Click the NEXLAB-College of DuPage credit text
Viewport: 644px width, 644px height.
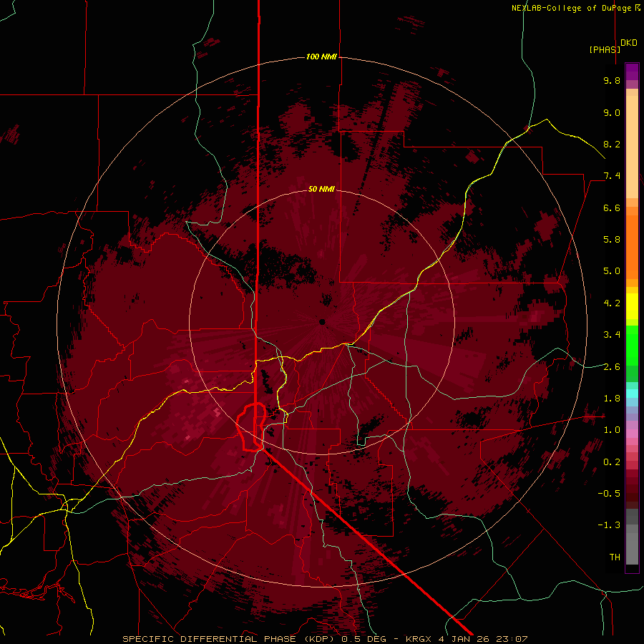(576, 8)
